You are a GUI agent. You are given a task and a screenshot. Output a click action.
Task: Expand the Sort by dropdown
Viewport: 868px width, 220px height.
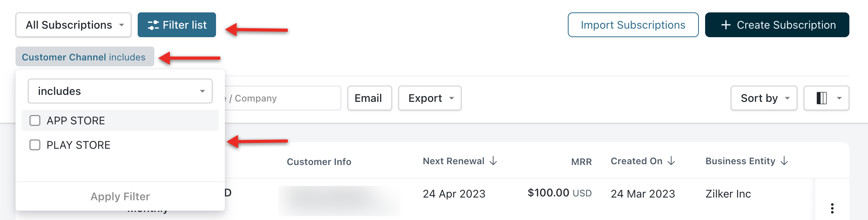[764, 98]
